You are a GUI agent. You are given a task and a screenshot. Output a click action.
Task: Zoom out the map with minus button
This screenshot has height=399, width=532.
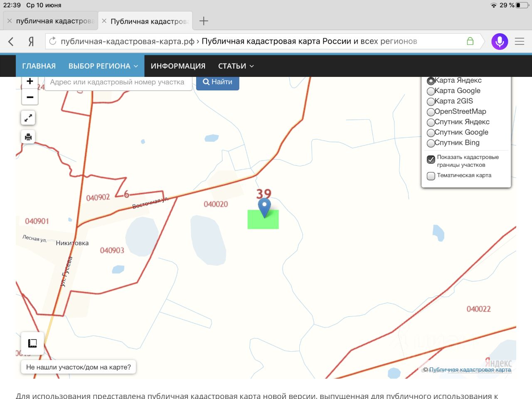tap(30, 97)
